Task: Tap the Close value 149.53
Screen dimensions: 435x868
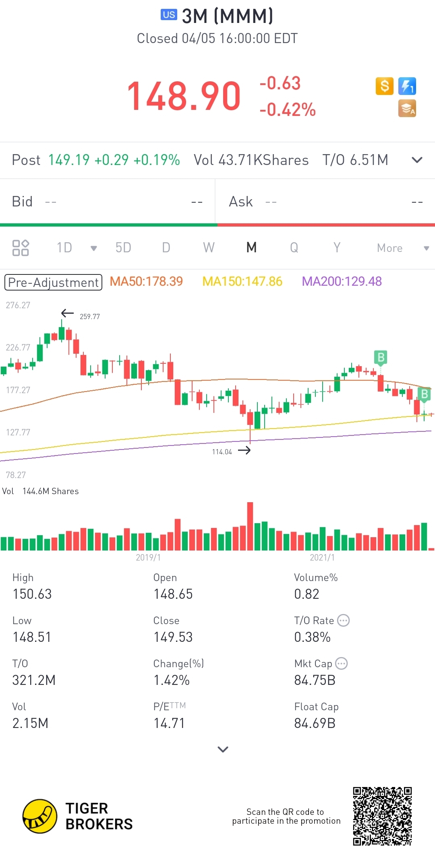Action: (173, 637)
